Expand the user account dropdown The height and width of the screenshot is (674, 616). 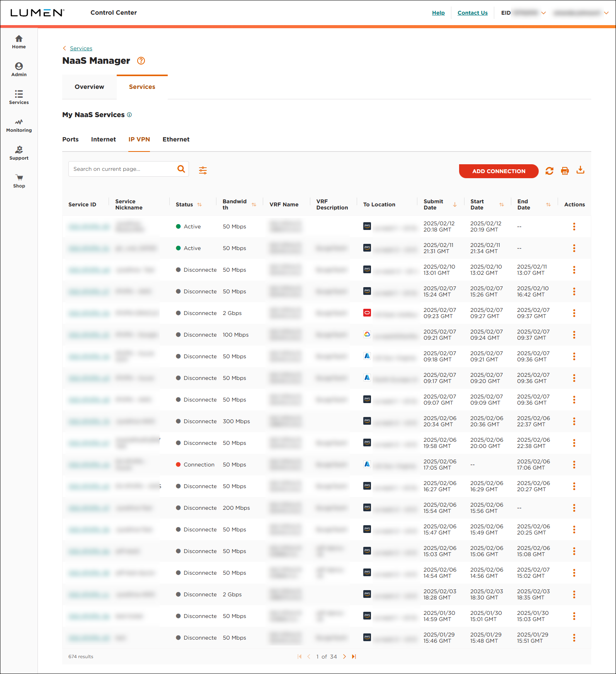(x=606, y=13)
